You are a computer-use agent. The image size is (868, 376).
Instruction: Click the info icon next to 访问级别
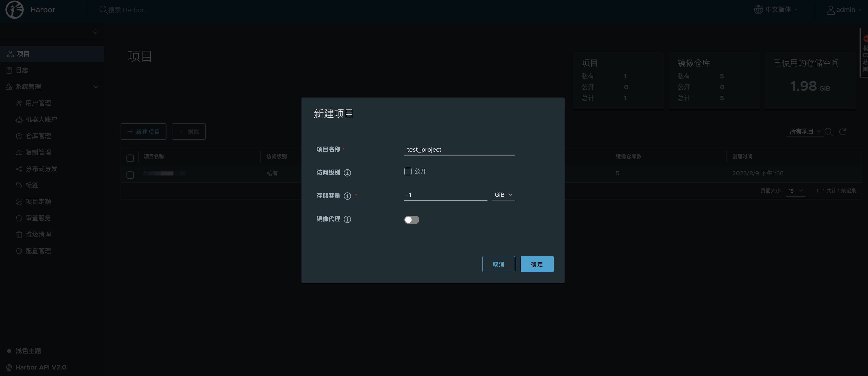click(x=347, y=173)
